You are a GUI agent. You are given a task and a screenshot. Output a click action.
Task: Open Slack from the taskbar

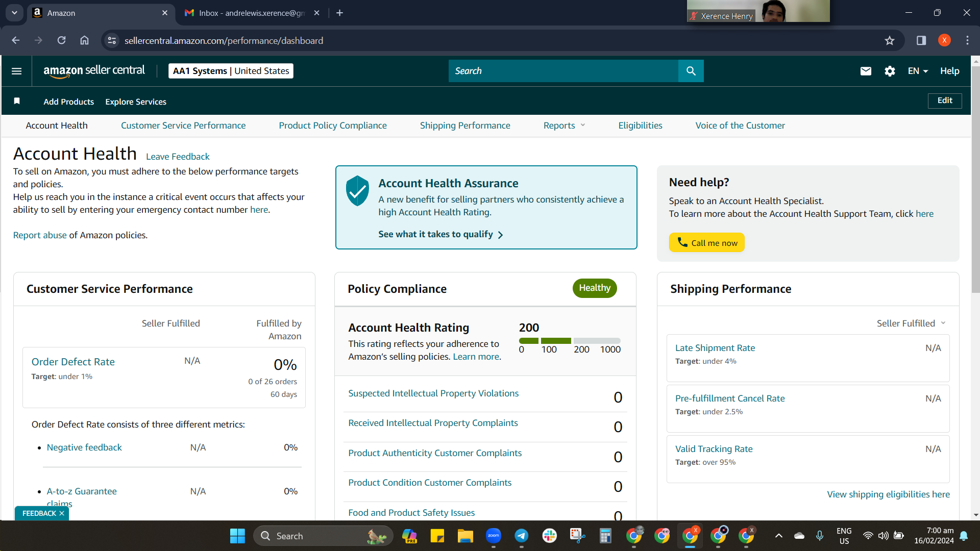(x=549, y=536)
